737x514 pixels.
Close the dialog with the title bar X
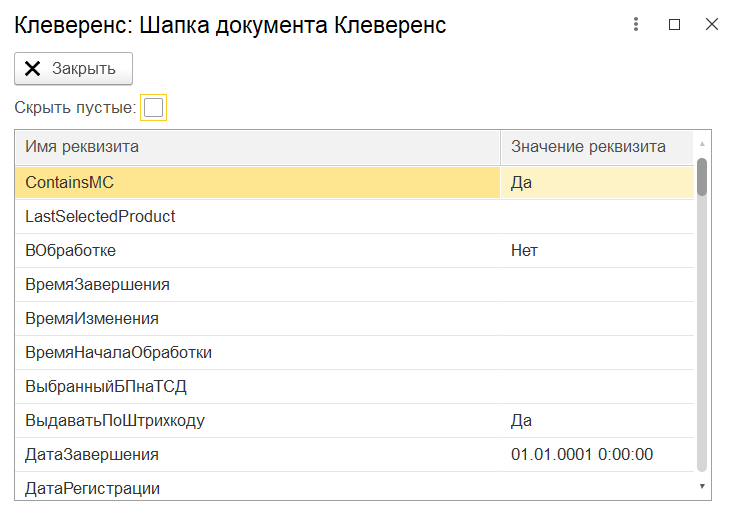pos(712,24)
